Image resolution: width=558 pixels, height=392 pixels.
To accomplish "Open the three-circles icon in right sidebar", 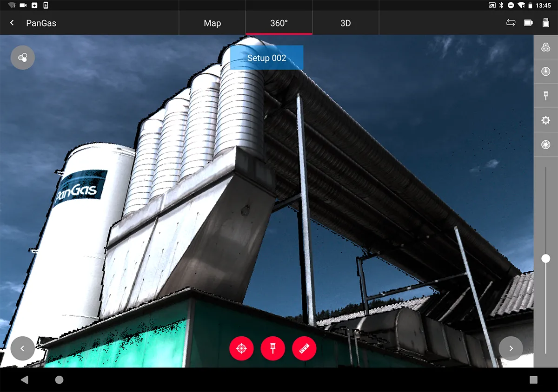I will click(545, 47).
